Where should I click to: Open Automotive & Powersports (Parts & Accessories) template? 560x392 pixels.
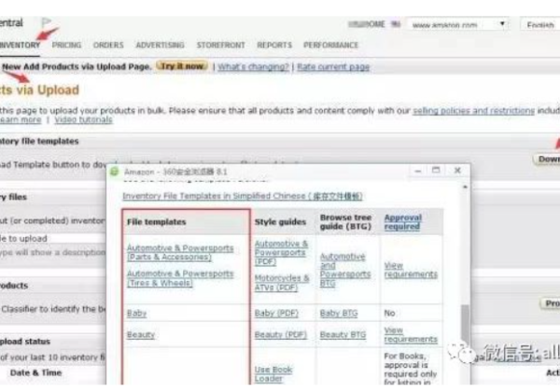tap(180, 252)
